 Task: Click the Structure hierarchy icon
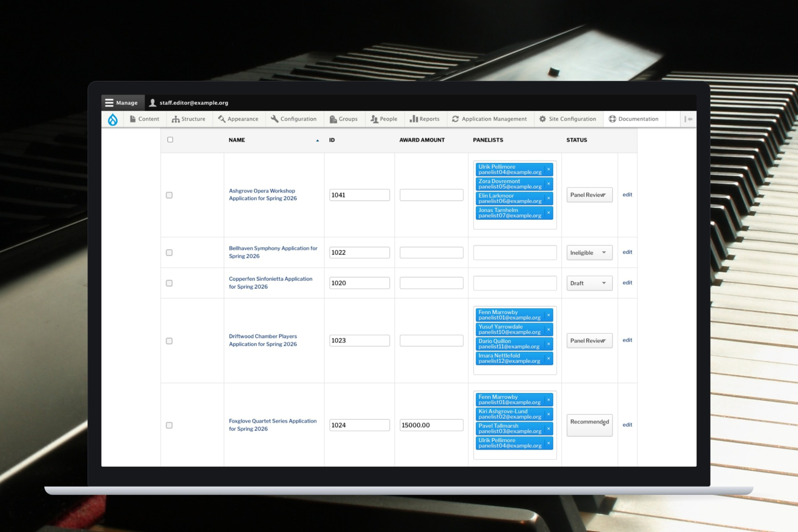click(x=175, y=119)
